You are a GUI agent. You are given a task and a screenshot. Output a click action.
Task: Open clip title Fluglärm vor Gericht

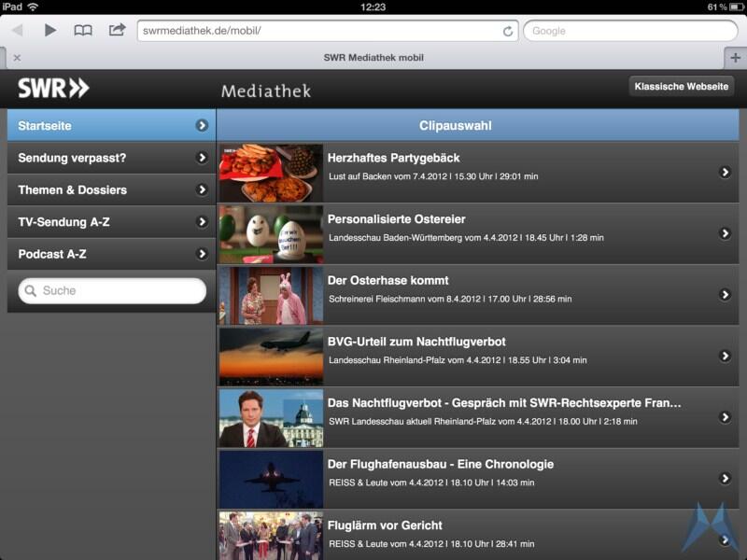[385, 525]
